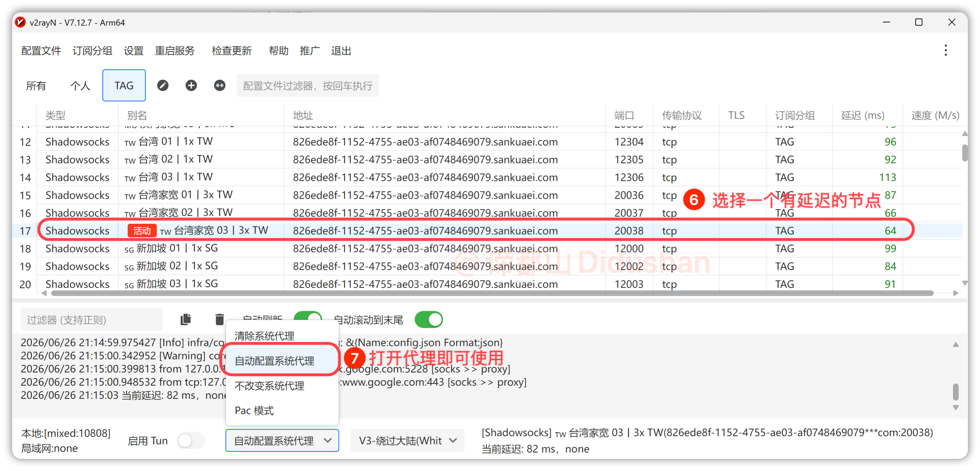The image size is (980, 471).
Task: Click the v2rayN logo in title bar
Action: point(20,22)
